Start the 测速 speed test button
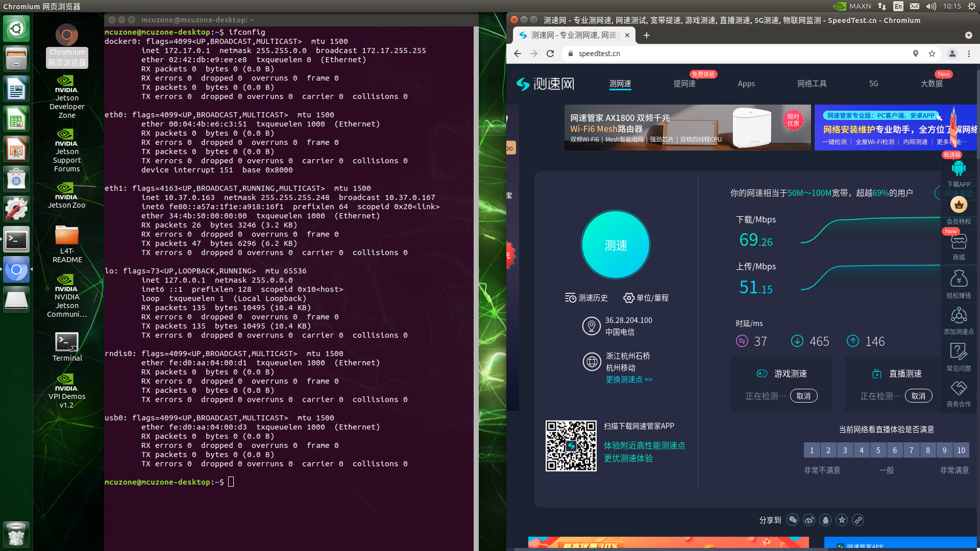Image resolution: width=980 pixels, height=551 pixels. coord(616,245)
